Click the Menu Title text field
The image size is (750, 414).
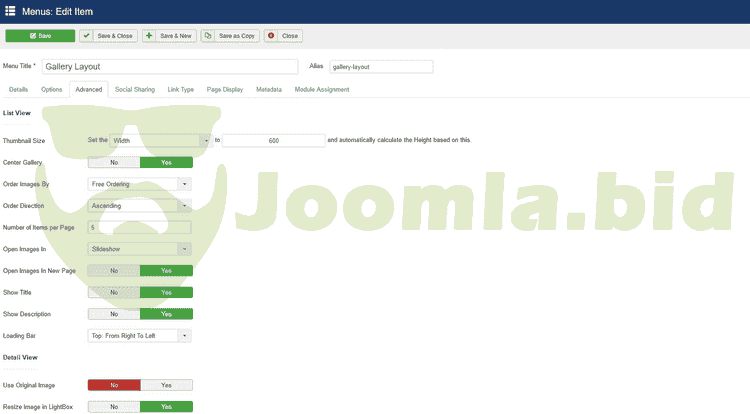pyautogui.click(x=183, y=67)
